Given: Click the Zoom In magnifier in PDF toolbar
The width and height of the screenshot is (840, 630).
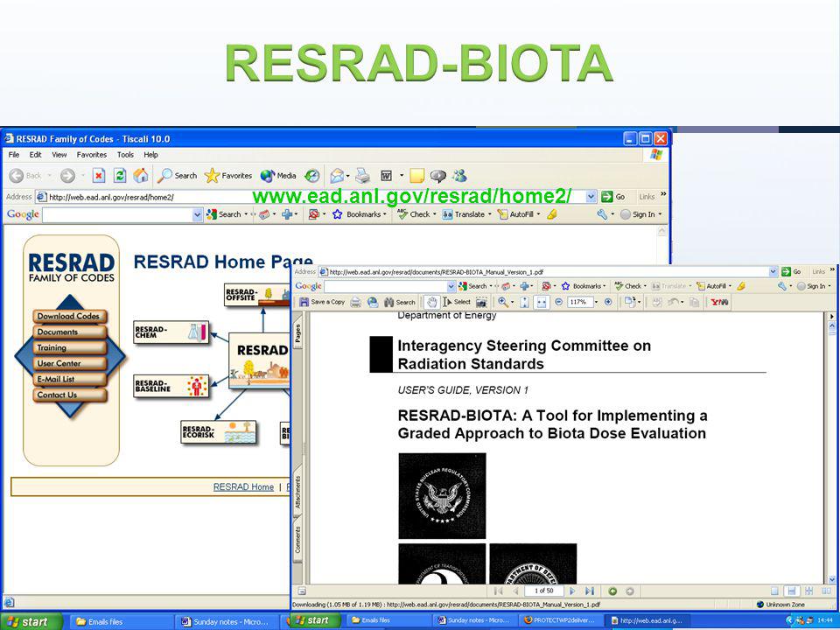Looking at the screenshot, I should pos(503,302).
